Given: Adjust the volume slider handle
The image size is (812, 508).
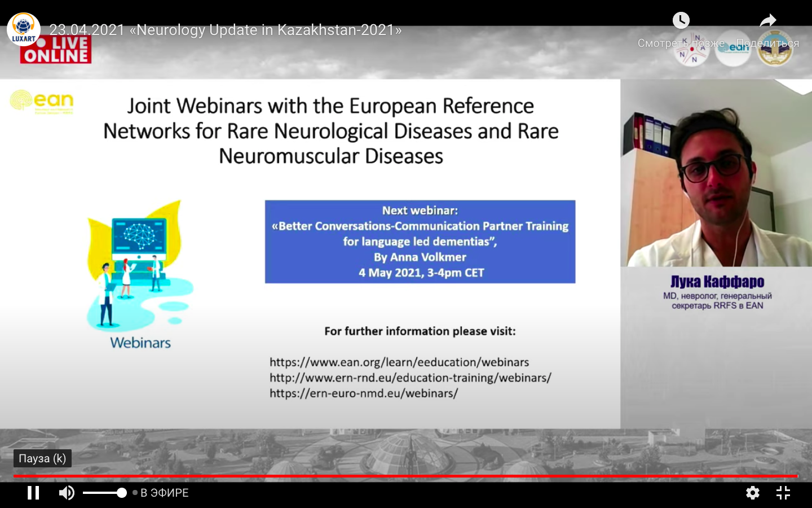Looking at the screenshot, I should pos(121,493).
